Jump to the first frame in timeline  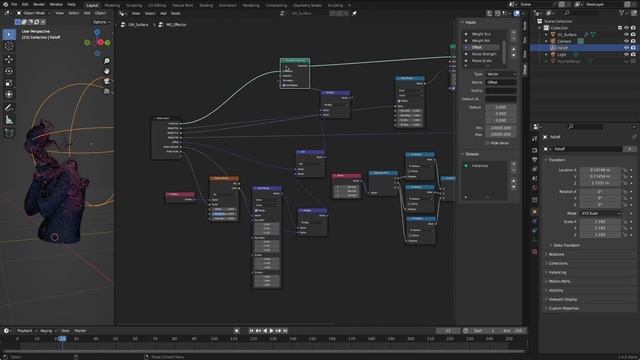tap(251, 331)
